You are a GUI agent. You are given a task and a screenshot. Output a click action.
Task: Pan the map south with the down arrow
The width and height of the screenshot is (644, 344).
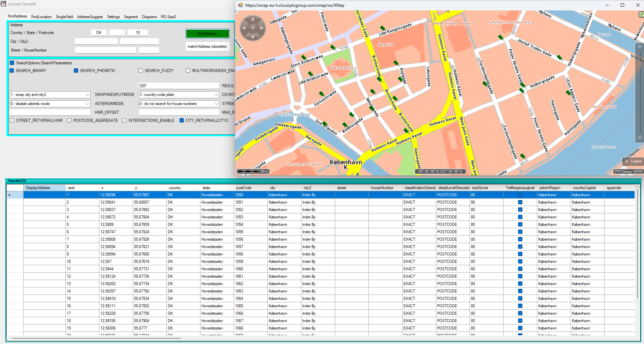253,37
